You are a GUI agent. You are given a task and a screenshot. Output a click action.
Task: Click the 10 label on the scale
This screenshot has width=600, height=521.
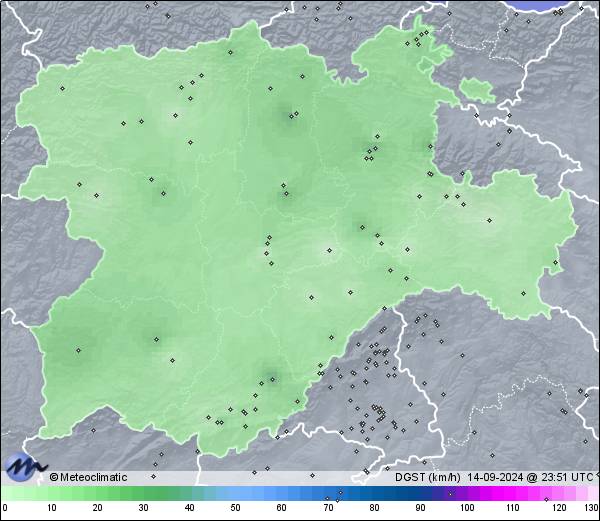52,508
